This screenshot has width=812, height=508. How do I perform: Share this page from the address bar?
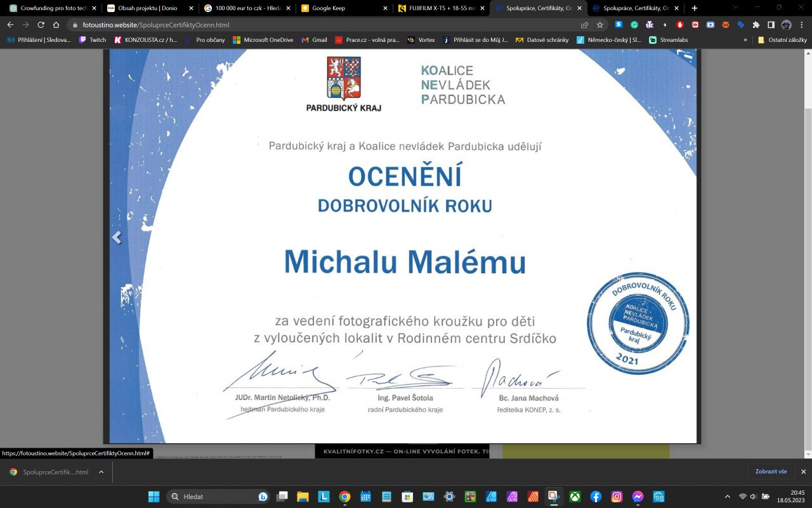point(584,25)
